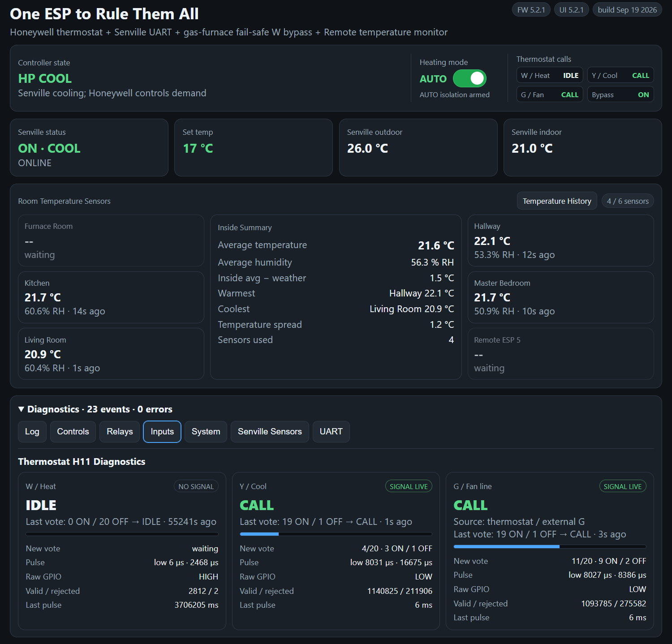Click the NO SIGNAL badge on W / Heat
Image resolution: width=672 pixels, height=644 pixels.
click(196, 486)
